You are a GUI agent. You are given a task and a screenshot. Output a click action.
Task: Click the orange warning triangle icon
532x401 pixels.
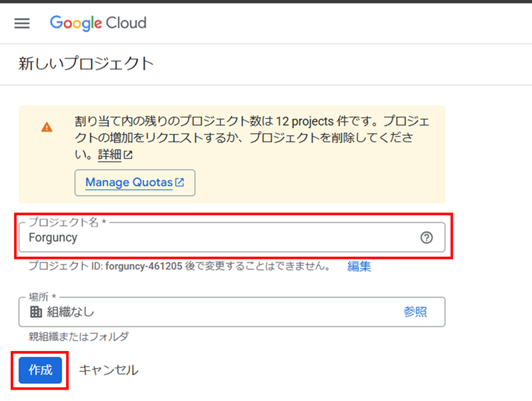(47, 127)
